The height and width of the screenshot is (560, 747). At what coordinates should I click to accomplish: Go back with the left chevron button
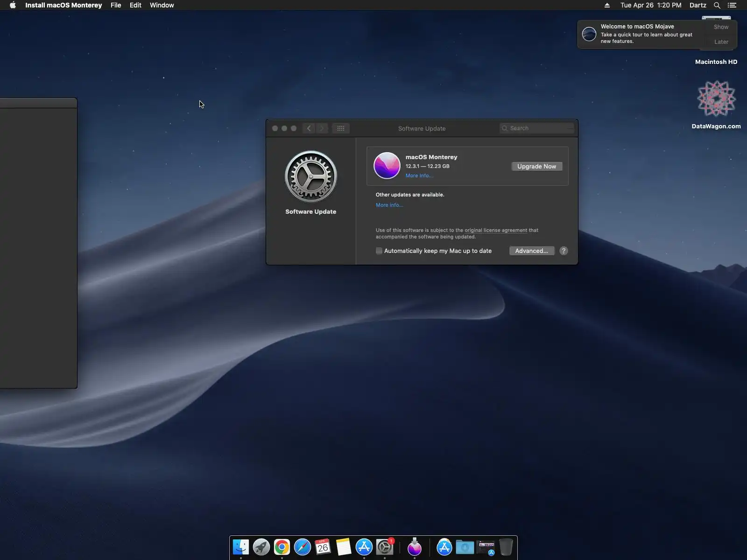(309, 128)
